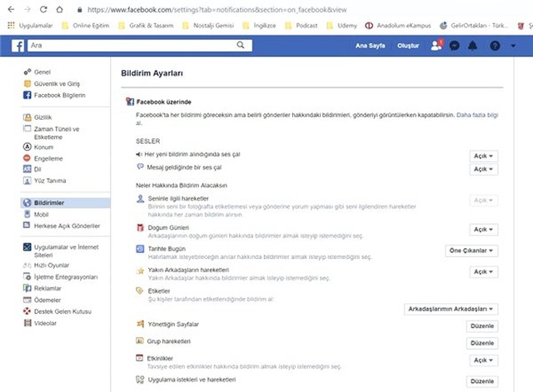This screenshot has width=533, height=392.
Task: Click browser home icon
Action: pyautogui.click(x=59, y=9)
